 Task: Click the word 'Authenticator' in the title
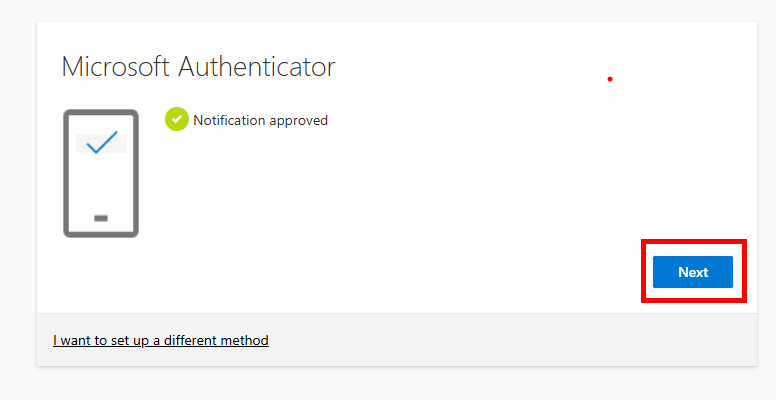pyautogui.click(x=257, y=67)
